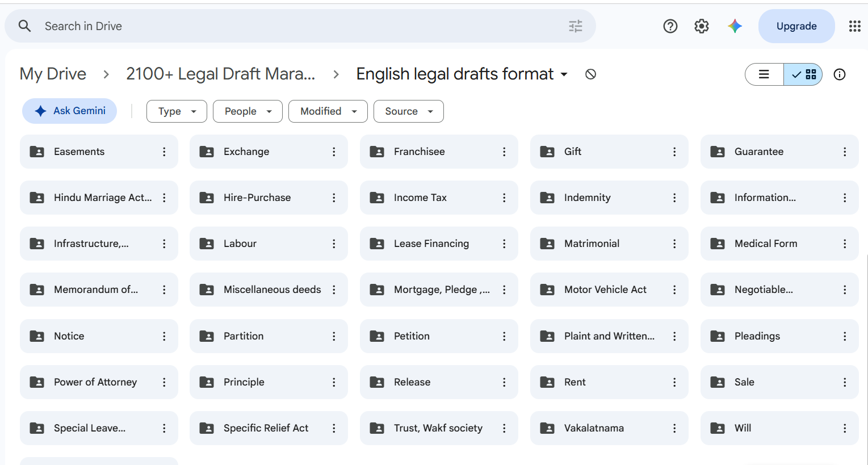
Task: Expand the People filter dropdown
Action: click(x=248, y=111)
